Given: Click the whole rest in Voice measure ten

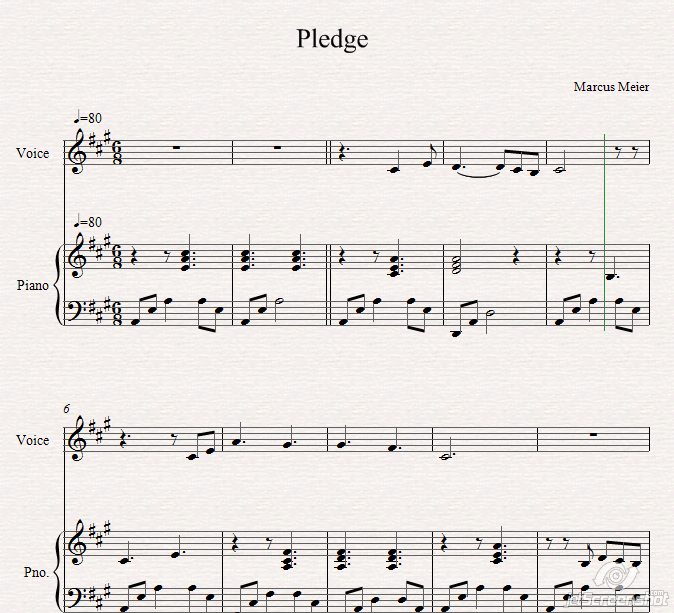Looking at the screenshot, I should [x=594, y=435].
